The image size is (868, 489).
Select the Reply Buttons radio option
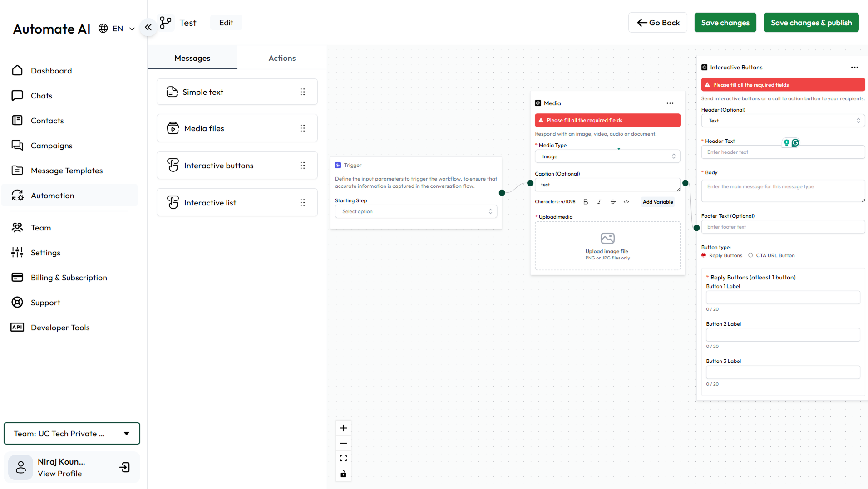tap(704, 255)
